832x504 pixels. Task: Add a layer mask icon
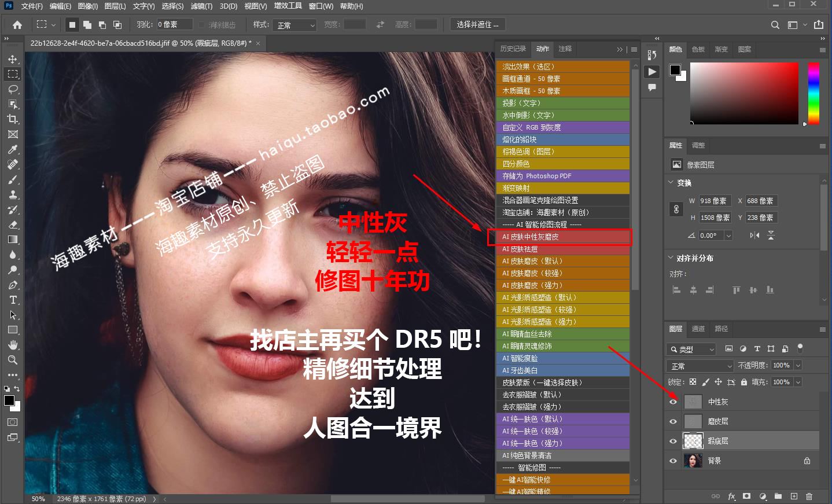(x=747, y=496)
